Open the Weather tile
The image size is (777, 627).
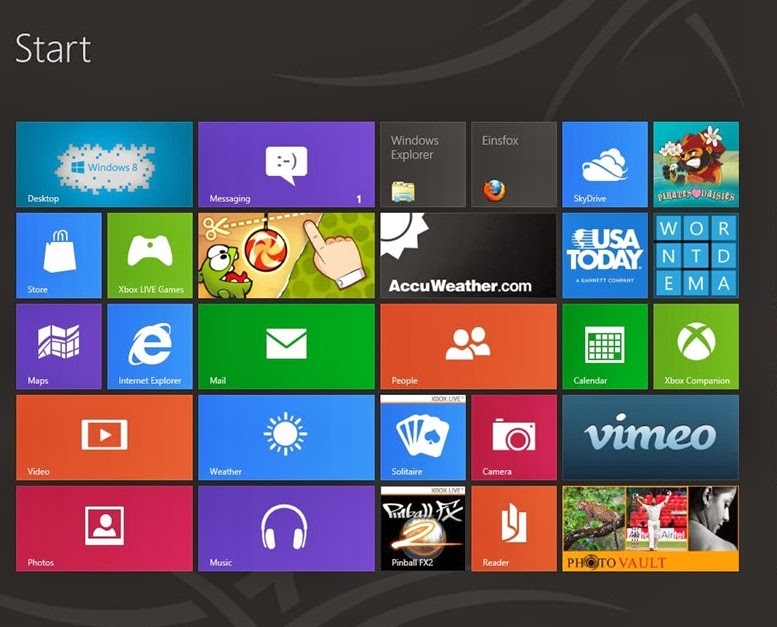286,437
